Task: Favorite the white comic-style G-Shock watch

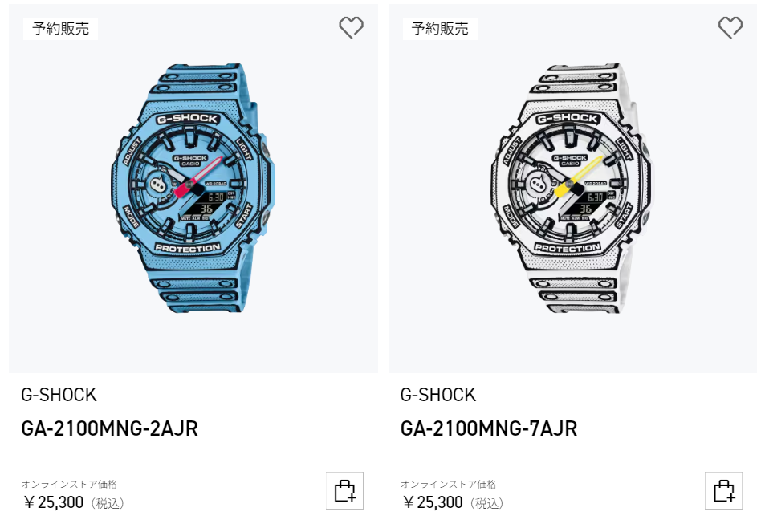Action: click(x=729, y=26)
